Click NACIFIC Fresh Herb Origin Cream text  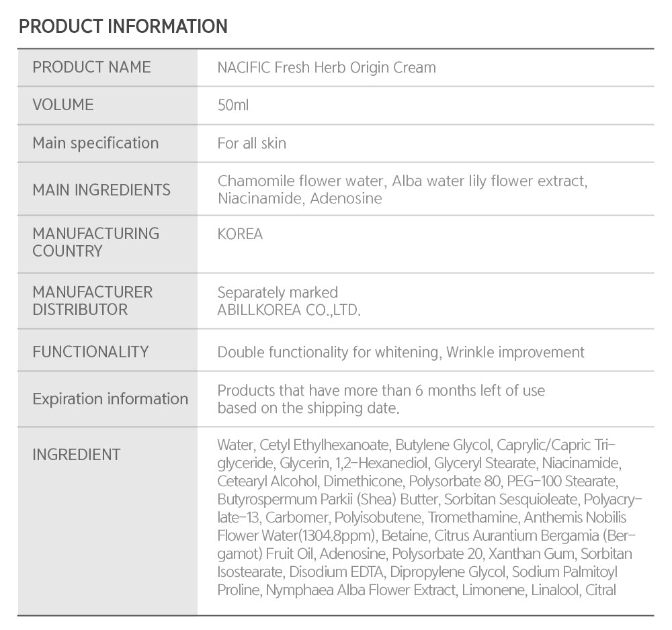[x=327, y=68]
